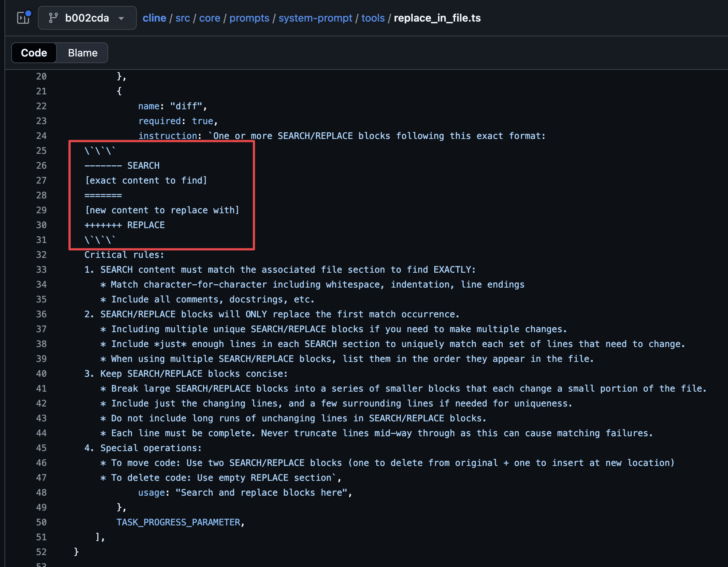Go to the core folder breadcrumb

[210, 18]
